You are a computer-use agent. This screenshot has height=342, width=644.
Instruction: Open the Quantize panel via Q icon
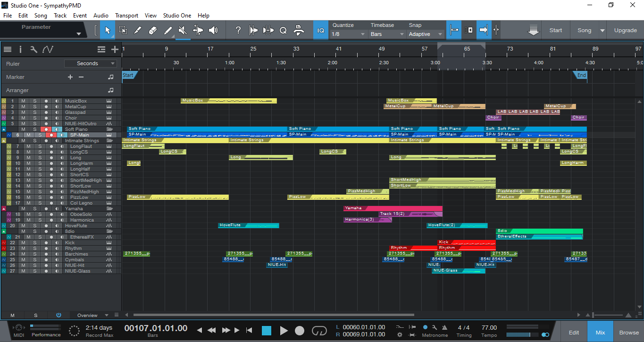(283, 30)
